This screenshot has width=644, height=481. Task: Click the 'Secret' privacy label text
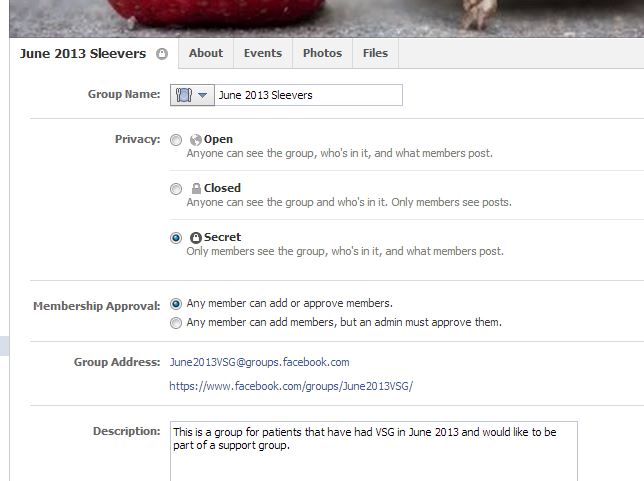[x=222, y=237]
